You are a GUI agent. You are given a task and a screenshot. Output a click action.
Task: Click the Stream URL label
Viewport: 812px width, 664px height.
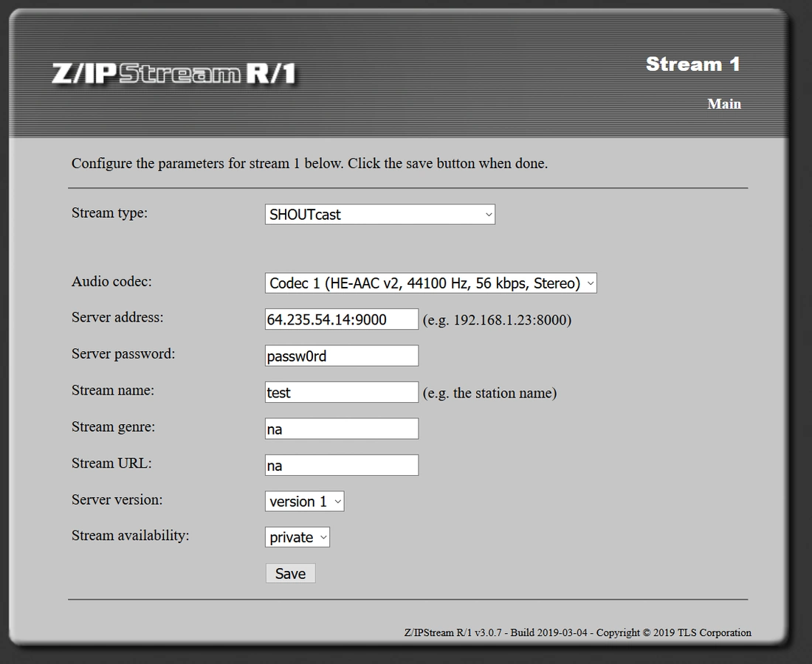111,463
